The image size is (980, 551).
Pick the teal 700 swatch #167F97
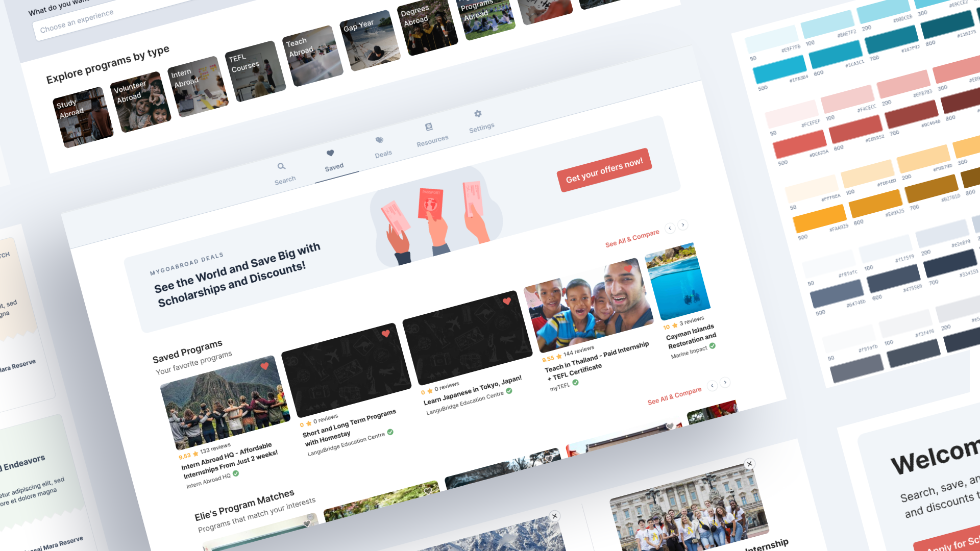tap(891, 40)
